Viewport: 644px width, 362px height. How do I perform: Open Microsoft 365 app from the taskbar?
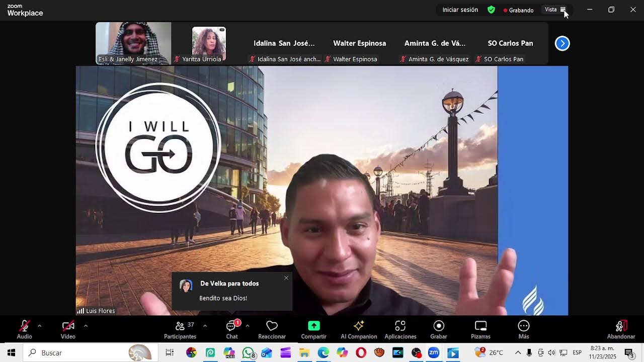229,353
